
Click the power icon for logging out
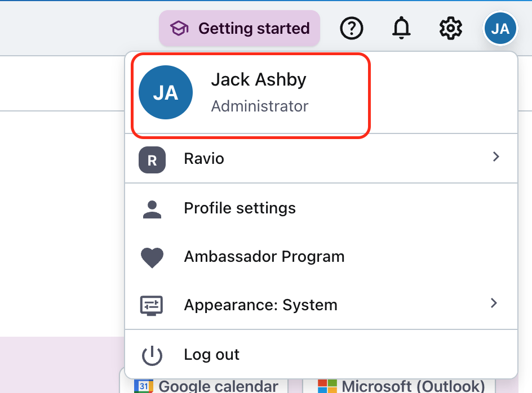pos(152,355)
